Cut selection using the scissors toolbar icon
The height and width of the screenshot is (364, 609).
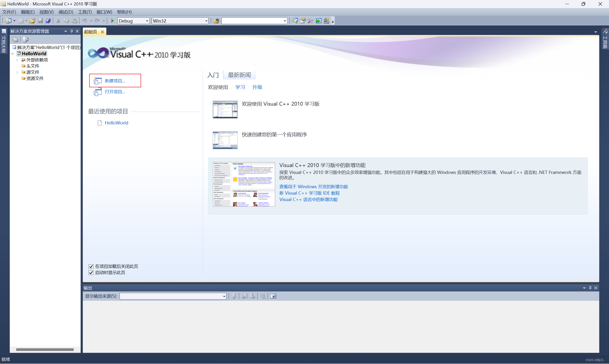point(58,21)
